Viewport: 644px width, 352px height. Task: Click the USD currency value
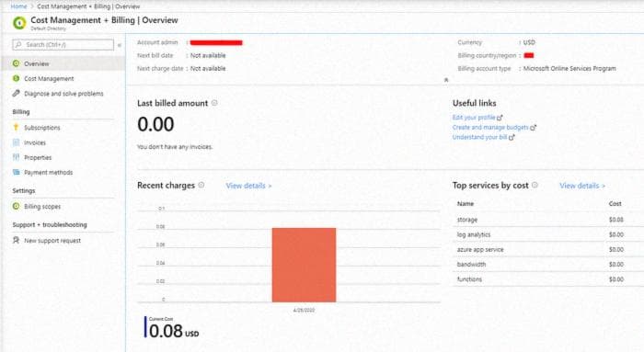click(529, 42)
